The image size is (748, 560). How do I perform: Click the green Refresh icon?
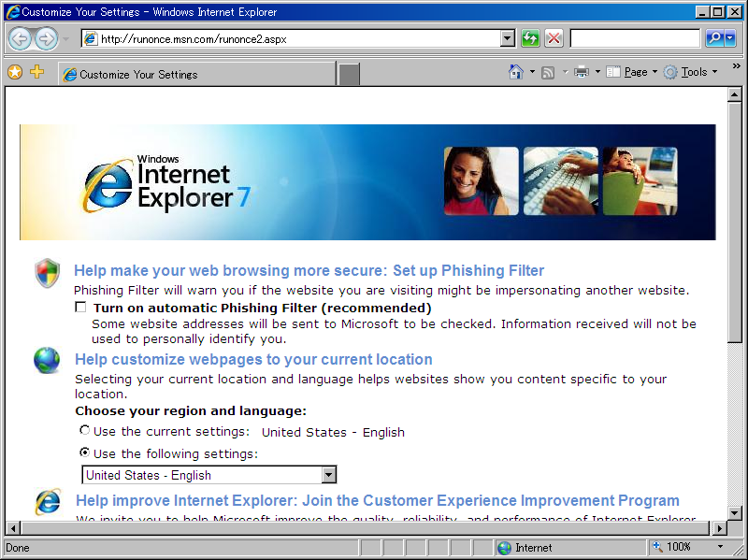(530, 38)
